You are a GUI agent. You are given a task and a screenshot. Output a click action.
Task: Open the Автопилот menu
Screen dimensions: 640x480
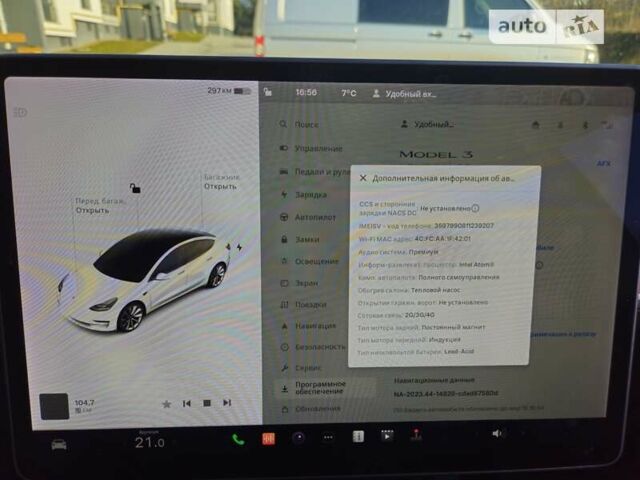(308, 217)
